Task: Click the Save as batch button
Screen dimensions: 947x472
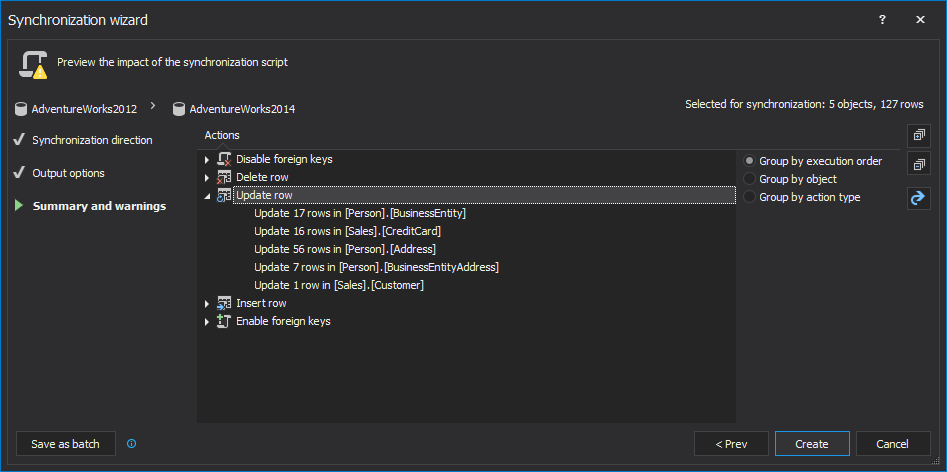Action: click(66, 444)
